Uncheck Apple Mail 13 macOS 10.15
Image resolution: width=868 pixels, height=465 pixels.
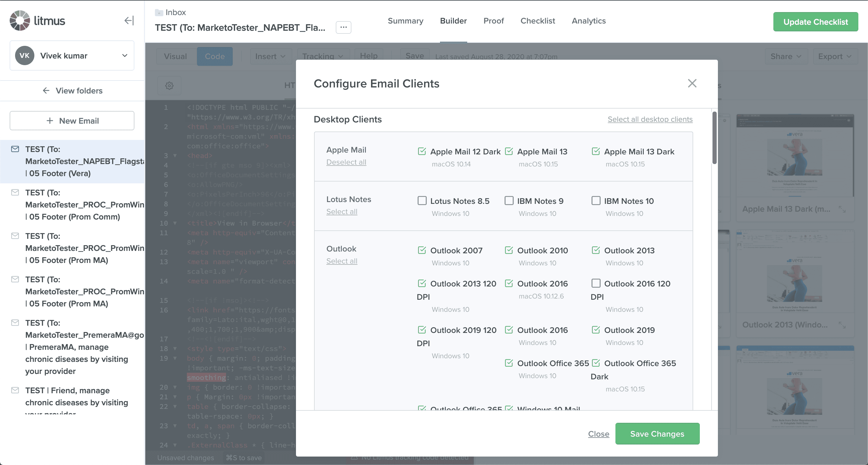click(x=509, y=151)
